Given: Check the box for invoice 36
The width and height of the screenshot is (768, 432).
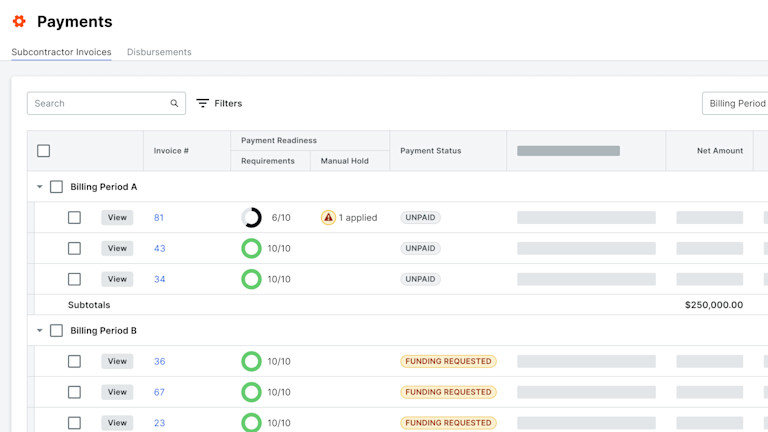Looking at the screenshot, I should 74,361.
